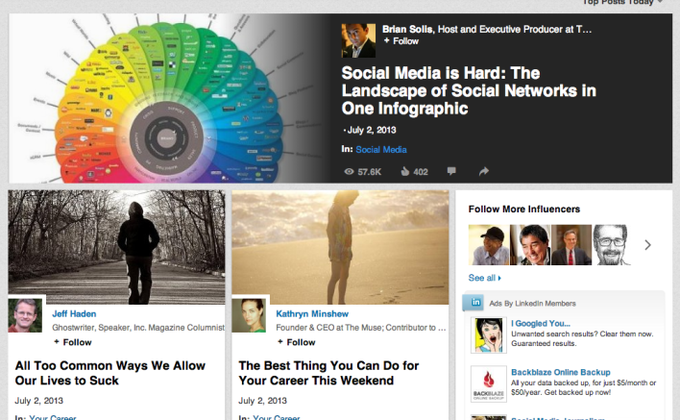Image resolution: width=680 pixels, height=420 pixels.
Task: Click the 402 likes count
Action: point(421,172)
